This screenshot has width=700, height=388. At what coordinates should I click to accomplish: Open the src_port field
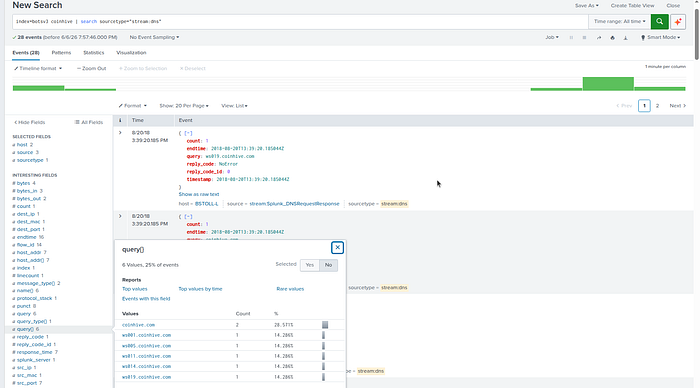[x=27, y=383]
